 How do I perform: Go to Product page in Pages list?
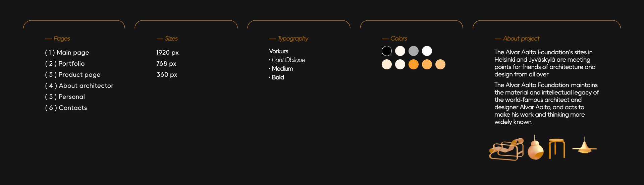pyautogui.click(x=73, y=75)
